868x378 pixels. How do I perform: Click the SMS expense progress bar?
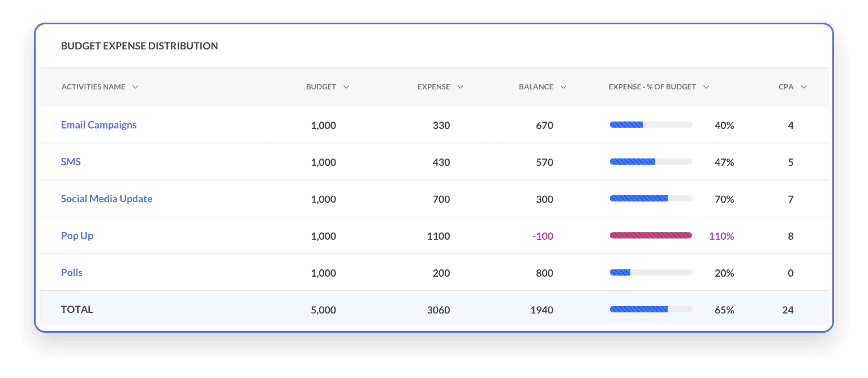[x=651, y=162]
